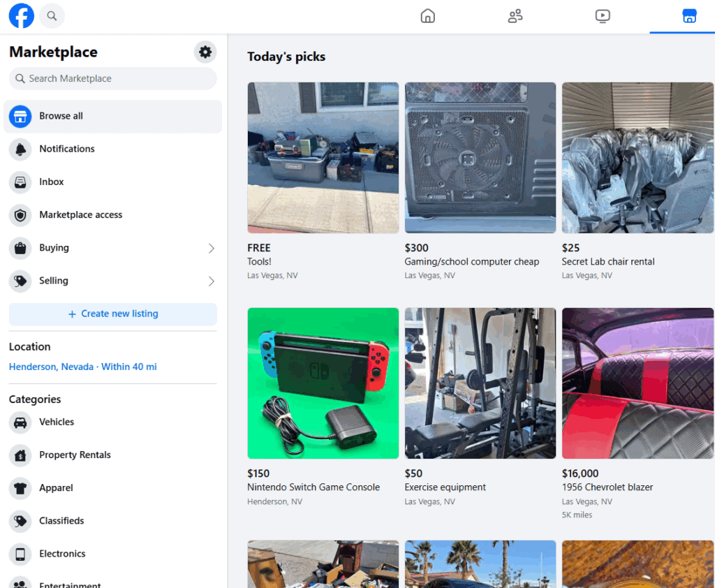The image size is (715, 588).
Task: Click the Classifieds tag icon
Action: pyautogui.click(x=20, y=521)
